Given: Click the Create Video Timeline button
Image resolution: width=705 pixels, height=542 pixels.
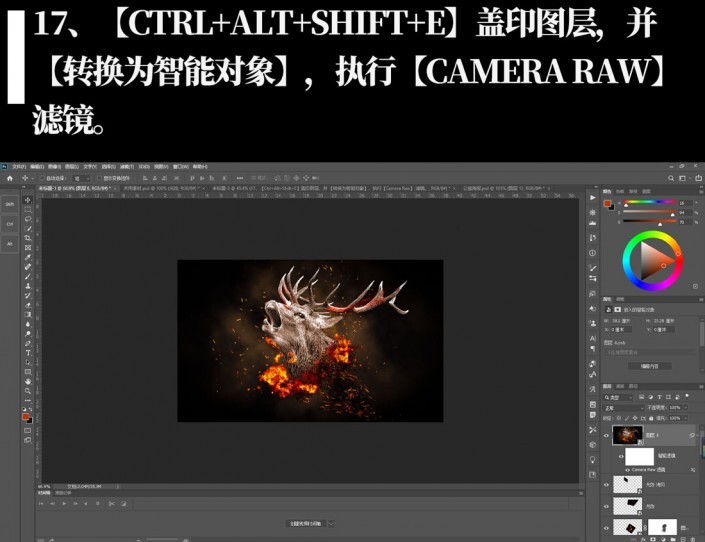Looking at the screenshot, I should click(x=306, y=524).
